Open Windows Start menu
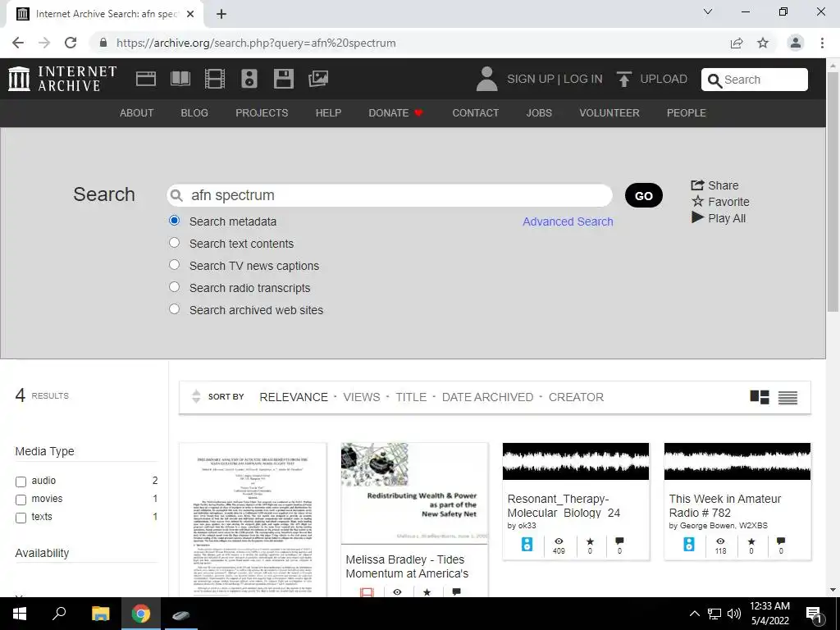This screenshot has width=840, height=630. click(x=20, y=614)
